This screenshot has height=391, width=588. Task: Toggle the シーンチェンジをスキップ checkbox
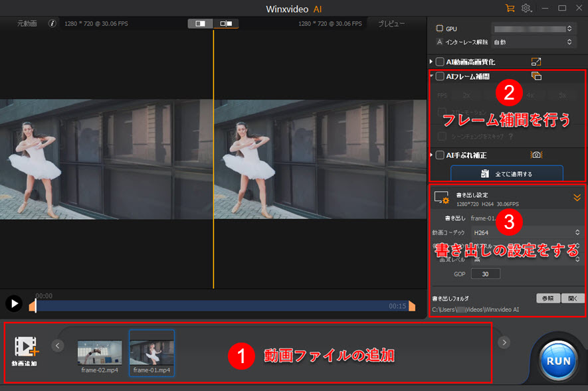coord(442,136)
